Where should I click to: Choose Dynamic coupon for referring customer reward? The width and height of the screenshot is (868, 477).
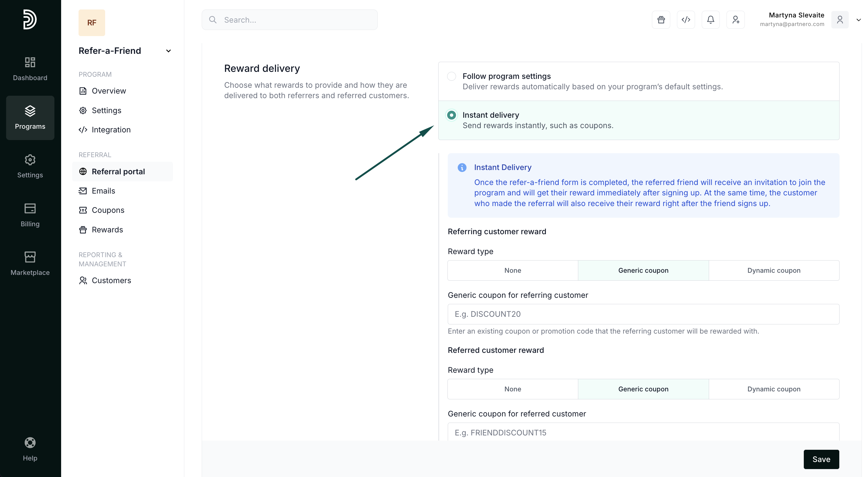point(774,270)
